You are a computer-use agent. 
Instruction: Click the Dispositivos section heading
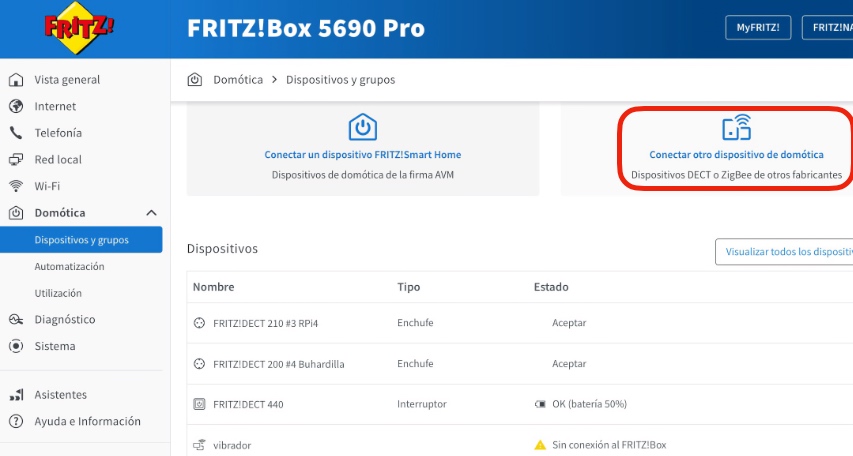[x=222, y=249]
